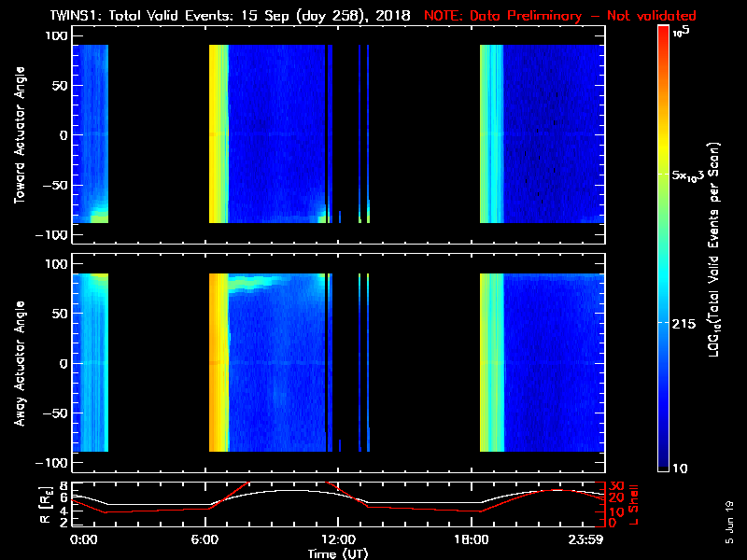This screenshot has width=747, height=560.
Task: Click the 'Toward Actuator Angle' axis label
Action: (19, 135)
